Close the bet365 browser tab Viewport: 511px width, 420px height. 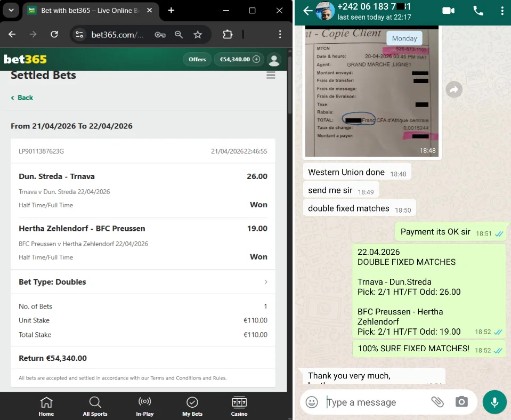150,11
